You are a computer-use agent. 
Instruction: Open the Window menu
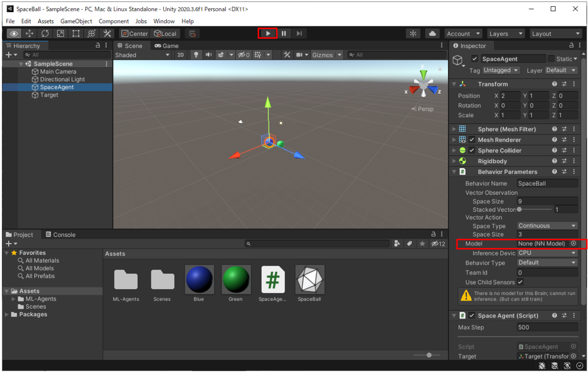pyautogui.click(x=164, y=21)
